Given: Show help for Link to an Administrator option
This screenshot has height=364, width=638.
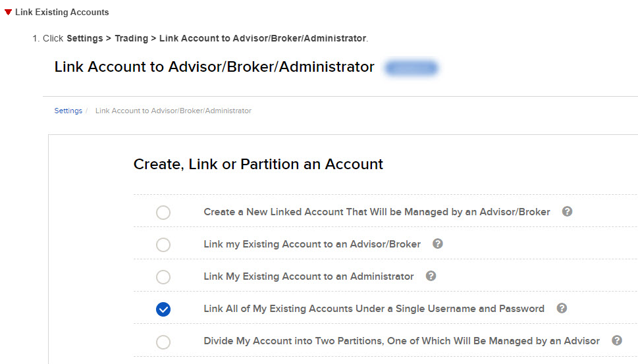Looking at the screenshot, I should (431, 276).
